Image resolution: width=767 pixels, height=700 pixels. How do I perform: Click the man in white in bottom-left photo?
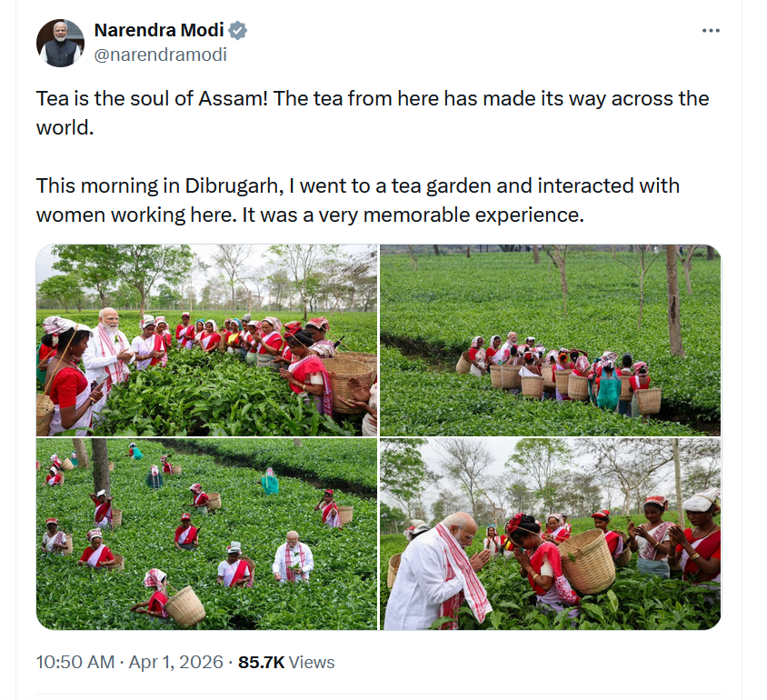coord(293,556)
